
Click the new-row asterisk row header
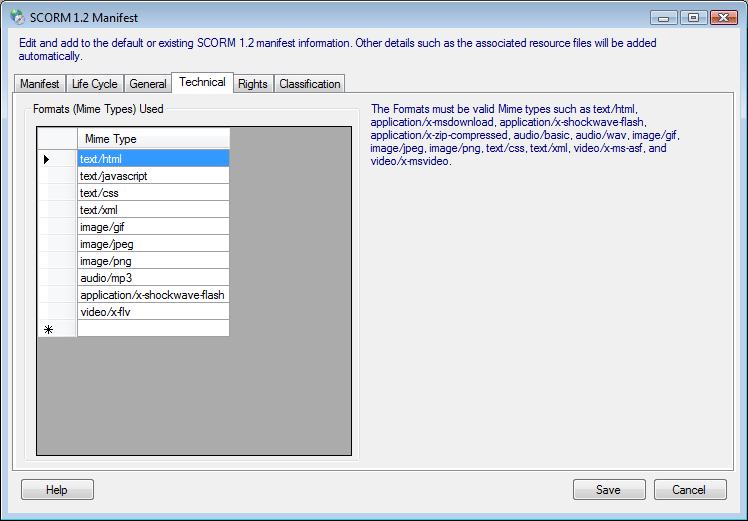pyautogui.click(x=57, y=329)
